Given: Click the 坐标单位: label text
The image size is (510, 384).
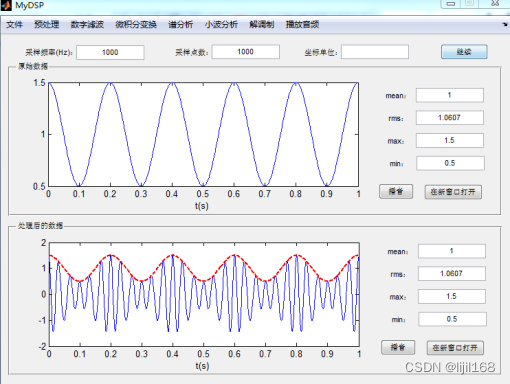Looking at the screenshot, I should coord(321,52).
